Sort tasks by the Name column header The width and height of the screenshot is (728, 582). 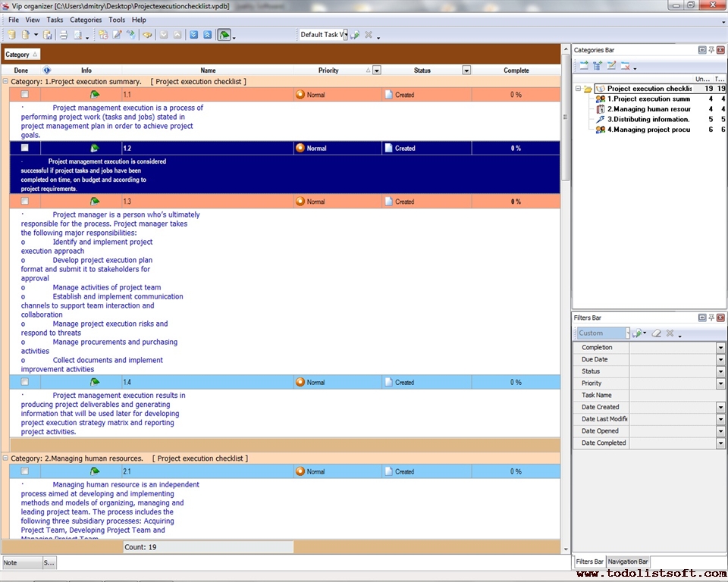(208, 70)
